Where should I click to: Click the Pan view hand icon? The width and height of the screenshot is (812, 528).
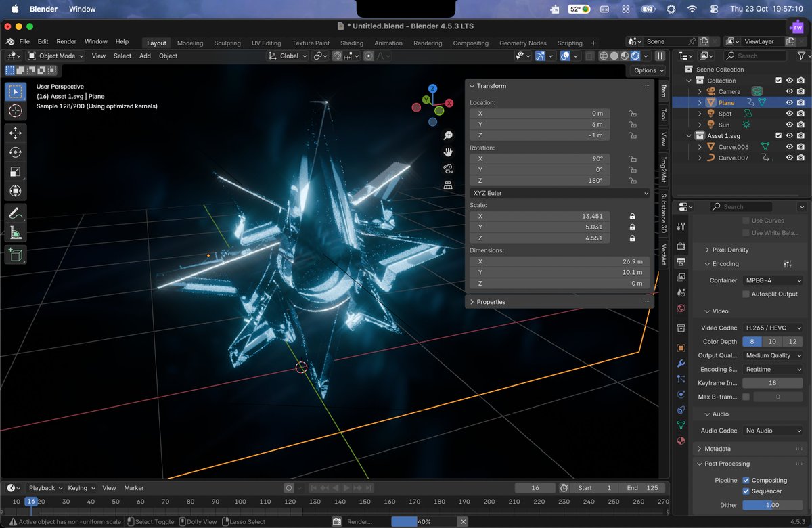pos(448,152)
